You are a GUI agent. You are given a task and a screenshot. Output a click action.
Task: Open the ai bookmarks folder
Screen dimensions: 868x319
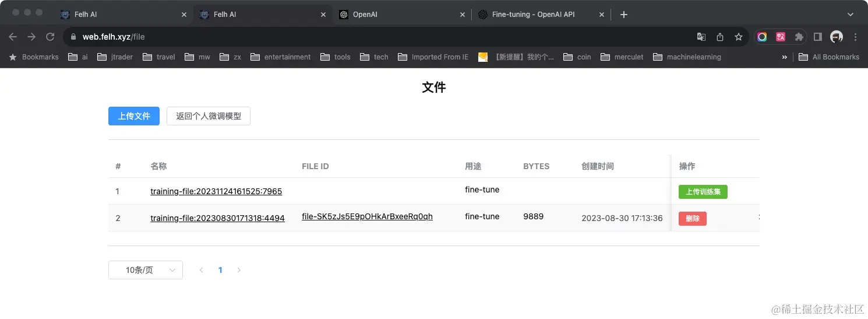pyautogui.click(x=78, y=57)
